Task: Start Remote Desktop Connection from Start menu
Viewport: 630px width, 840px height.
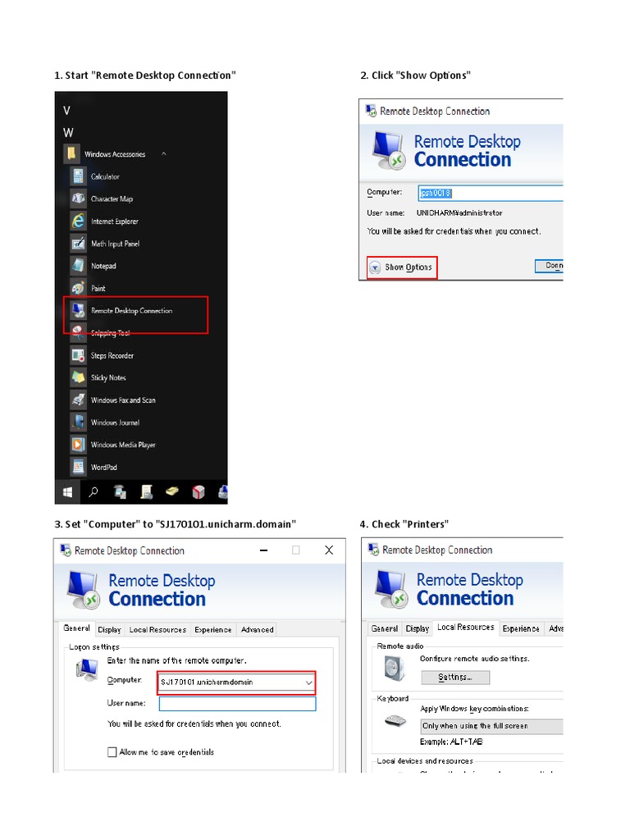Action: click(131, 311)
